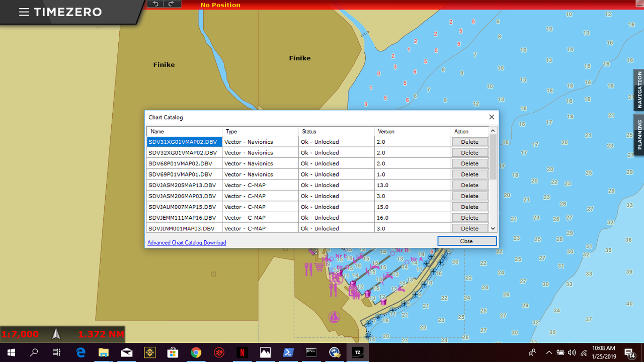Click the 1.372 NM range readout

pos(101,334)
